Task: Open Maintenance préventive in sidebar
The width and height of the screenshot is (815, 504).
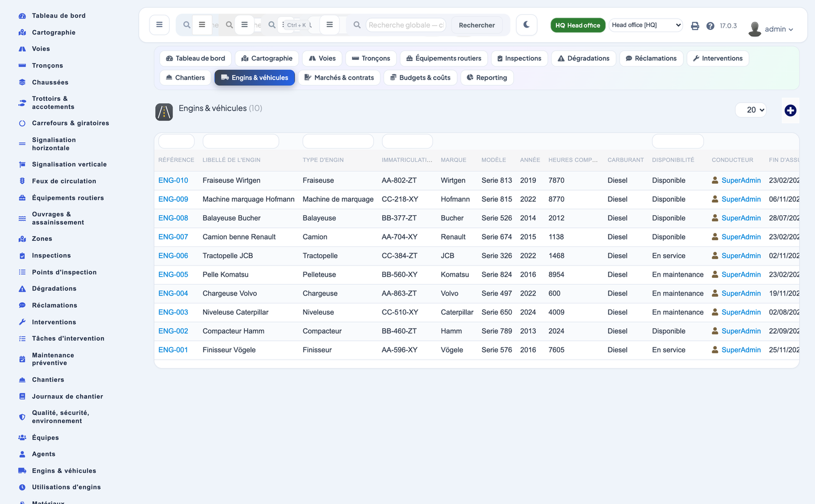Action: tap(53, 359)
